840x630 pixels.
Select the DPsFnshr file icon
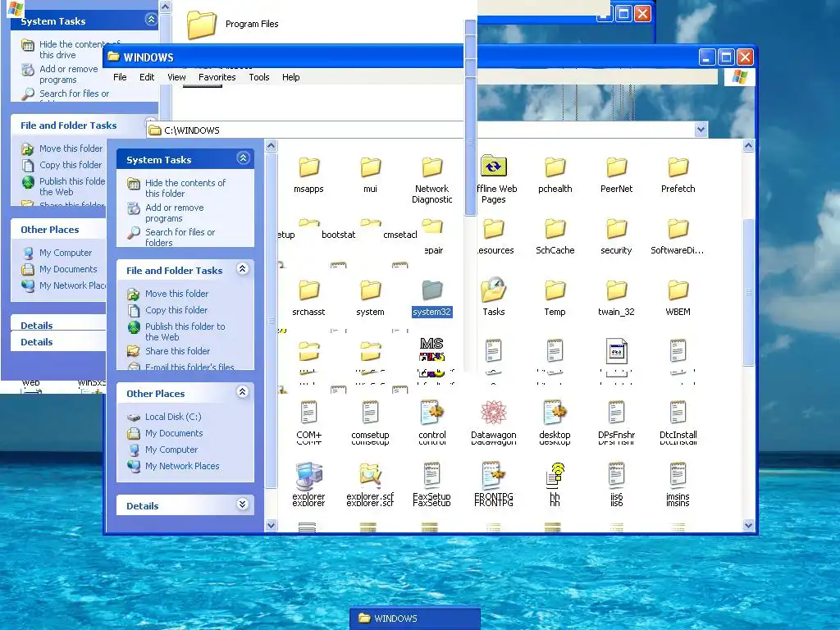pyautogui.click(x=616, y=413)
